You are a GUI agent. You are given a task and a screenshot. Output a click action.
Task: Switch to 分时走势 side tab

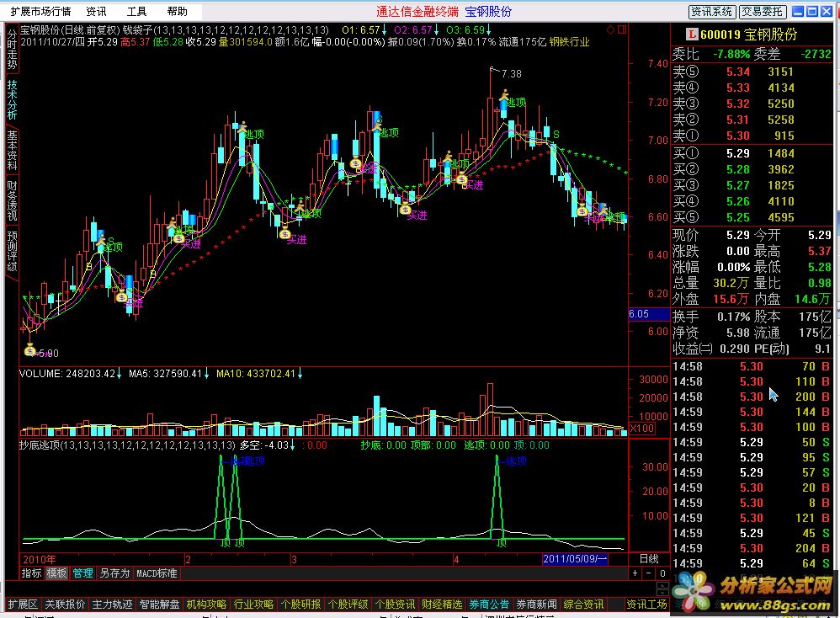(13, 50)
